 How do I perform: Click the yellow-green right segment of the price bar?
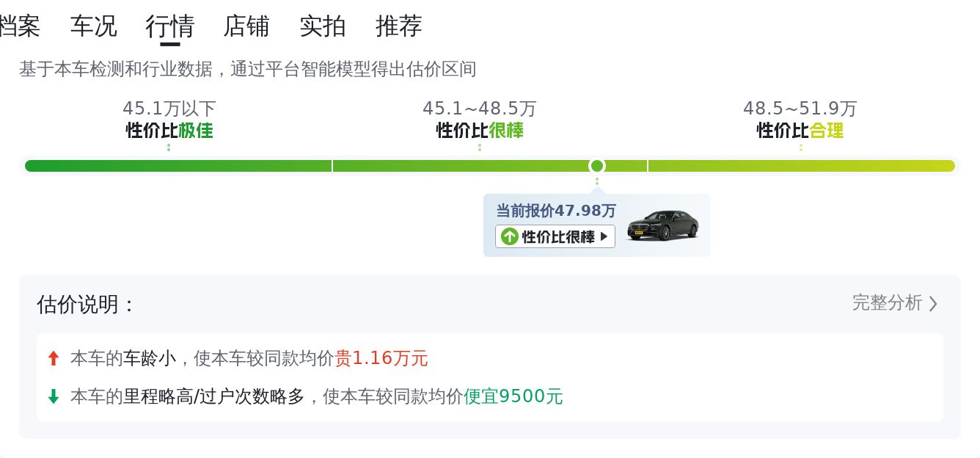pyautogui.click(x=801, y=166)
